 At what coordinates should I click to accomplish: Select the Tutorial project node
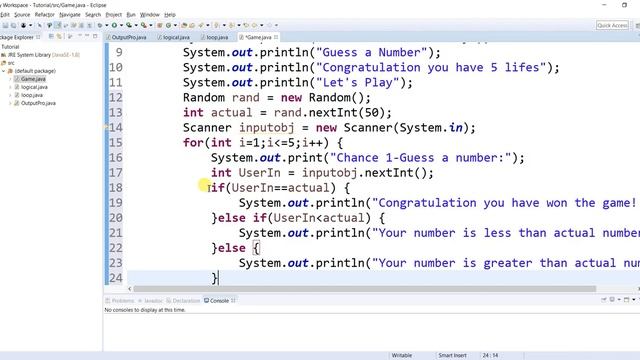tap(10, 47)
